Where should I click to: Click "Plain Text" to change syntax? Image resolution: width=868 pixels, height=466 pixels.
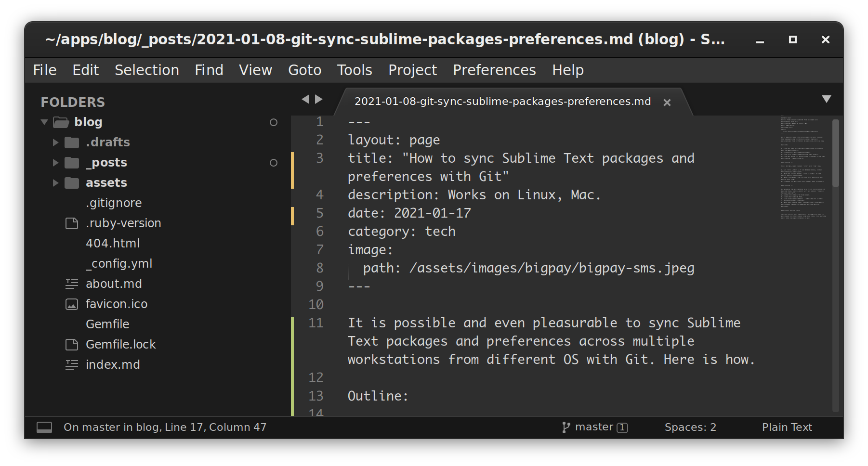(x=787, y=427)
